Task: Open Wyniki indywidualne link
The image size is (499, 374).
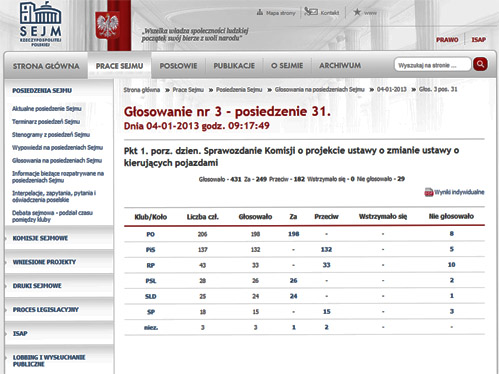Action: pos(459,192)
